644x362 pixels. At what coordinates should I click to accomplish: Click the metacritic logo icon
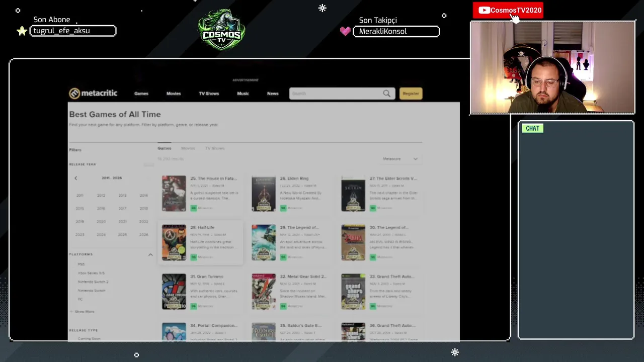(74, 94)
